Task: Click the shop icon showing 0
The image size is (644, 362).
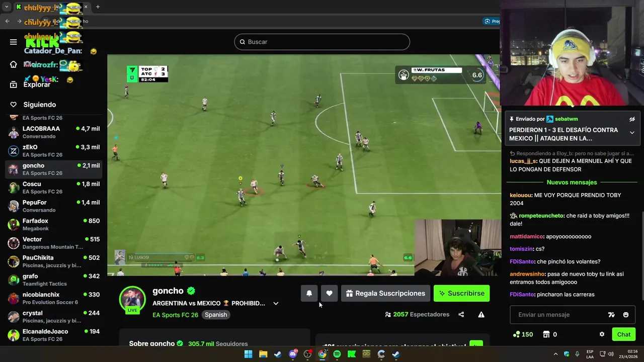Action: pos(546,334)
